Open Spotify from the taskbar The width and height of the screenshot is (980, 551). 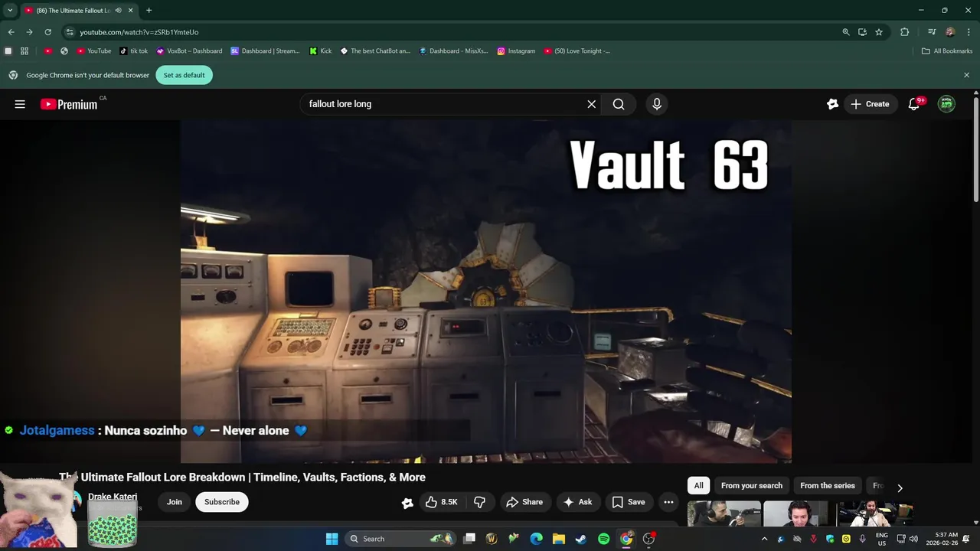pyautogui.click(x=603, y=539)
